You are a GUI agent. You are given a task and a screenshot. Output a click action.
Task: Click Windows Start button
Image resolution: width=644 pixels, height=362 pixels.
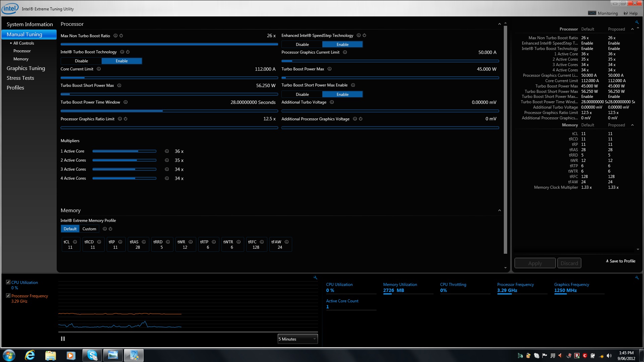tap(9, 355)
